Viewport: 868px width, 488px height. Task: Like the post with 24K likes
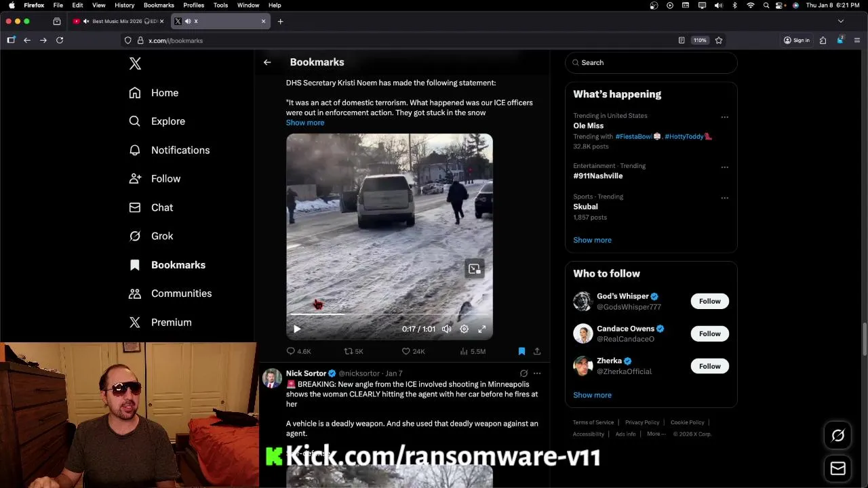tap(413, 351)
